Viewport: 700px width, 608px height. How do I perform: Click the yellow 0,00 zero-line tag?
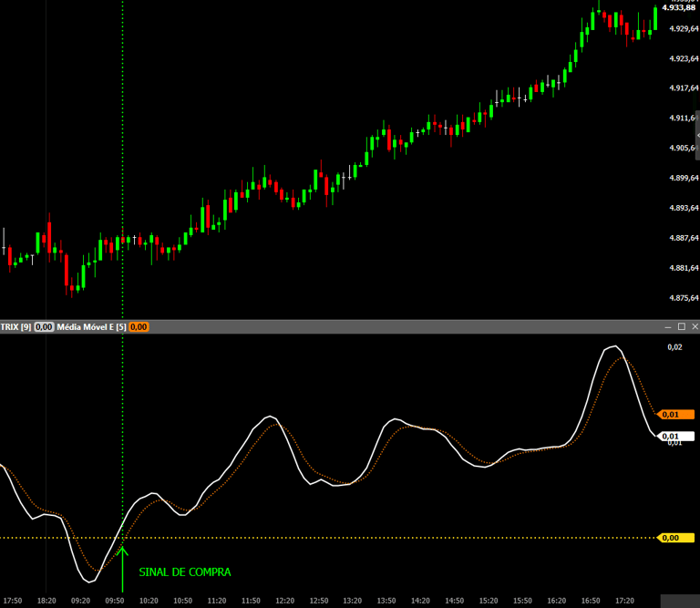click(675, 538)
